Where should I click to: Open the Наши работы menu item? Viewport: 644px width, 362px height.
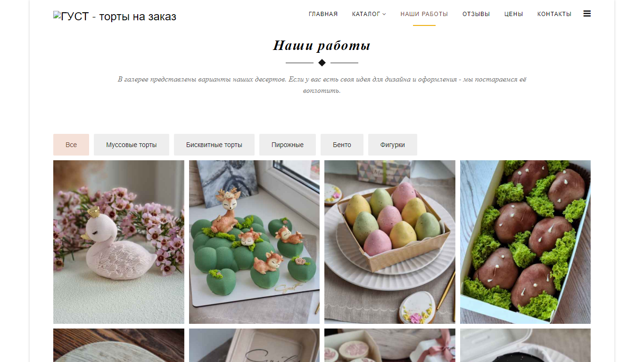(424, 14)
